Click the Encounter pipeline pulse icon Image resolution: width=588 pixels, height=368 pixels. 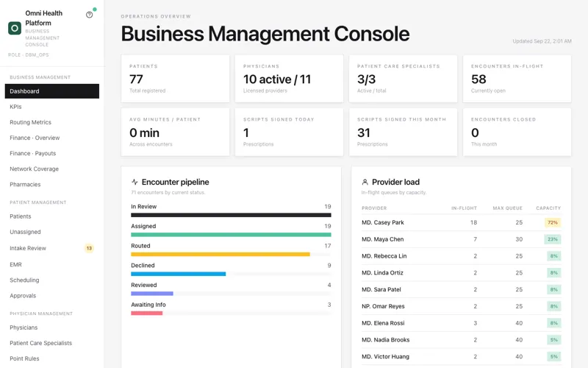click(135, 182)
